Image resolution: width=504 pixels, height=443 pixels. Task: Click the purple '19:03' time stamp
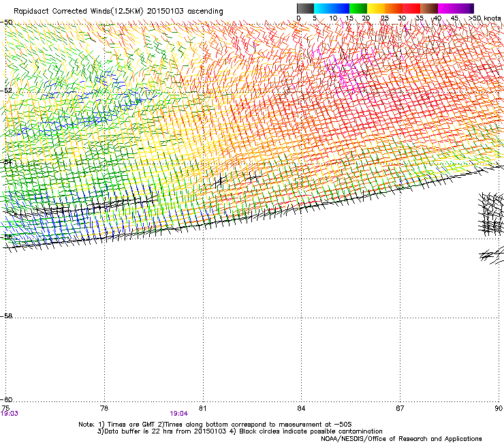coord(10,414)
